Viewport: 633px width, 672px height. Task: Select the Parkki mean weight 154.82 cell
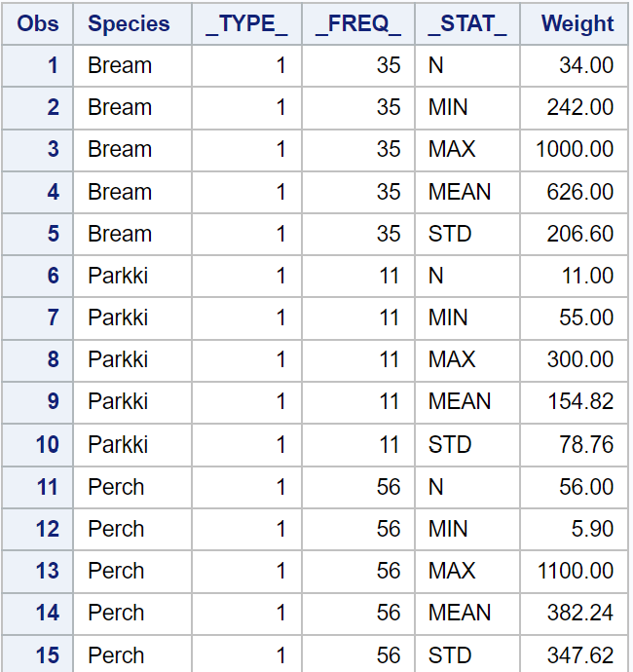click(x=574, y=401)
